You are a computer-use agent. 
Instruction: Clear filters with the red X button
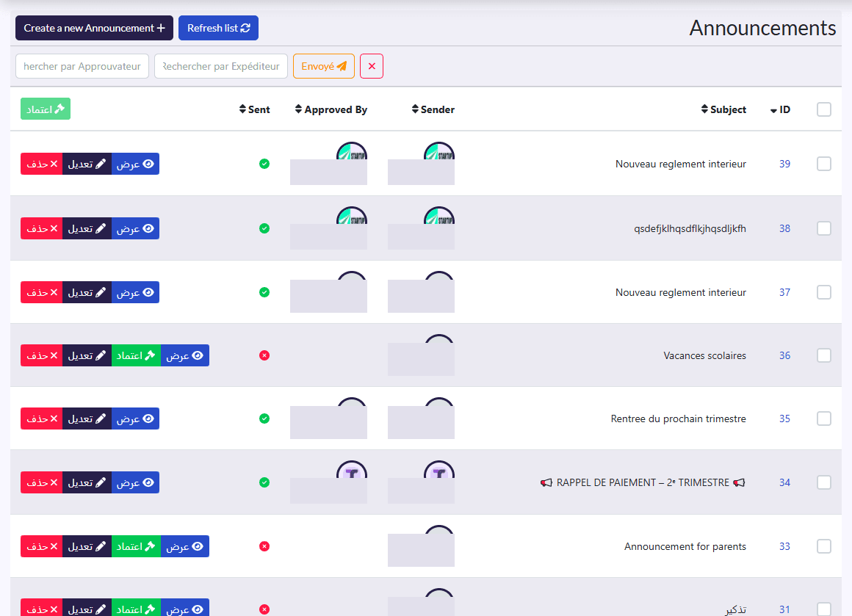[x=372, y=66]
